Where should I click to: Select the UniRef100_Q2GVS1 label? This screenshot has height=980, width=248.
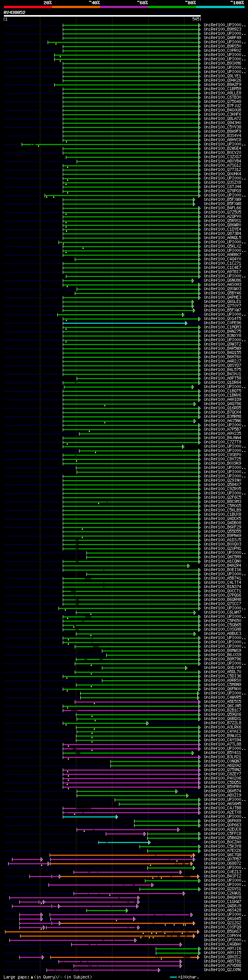pos(222,889)
